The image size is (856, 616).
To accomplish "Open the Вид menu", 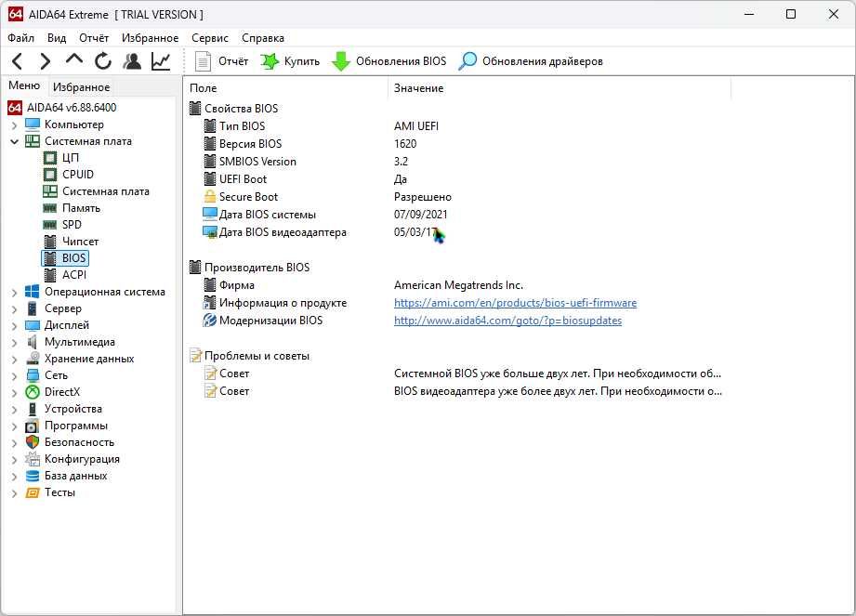I will tap(56, 38).
